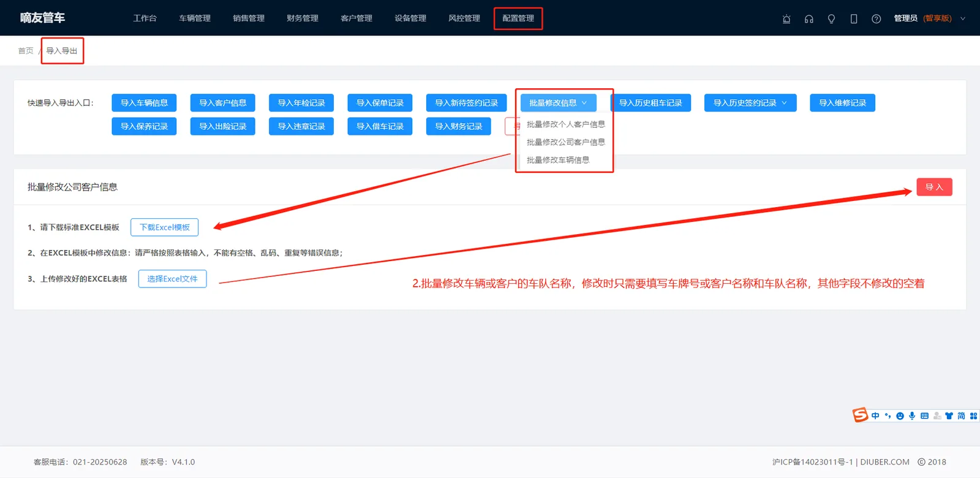This screenshot has width=980, height=478.
Task: Click 导入年检记录 button
Action: click(301, 103)
